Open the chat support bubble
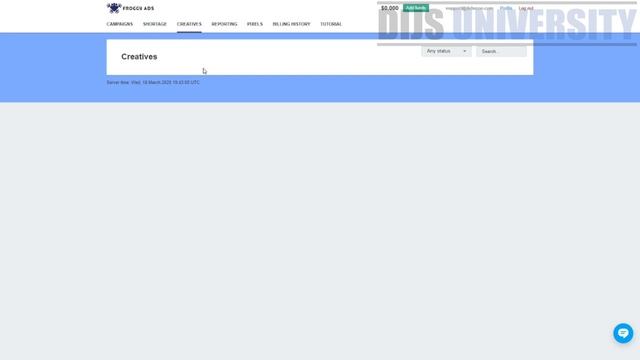 click(x=623, y=333)
